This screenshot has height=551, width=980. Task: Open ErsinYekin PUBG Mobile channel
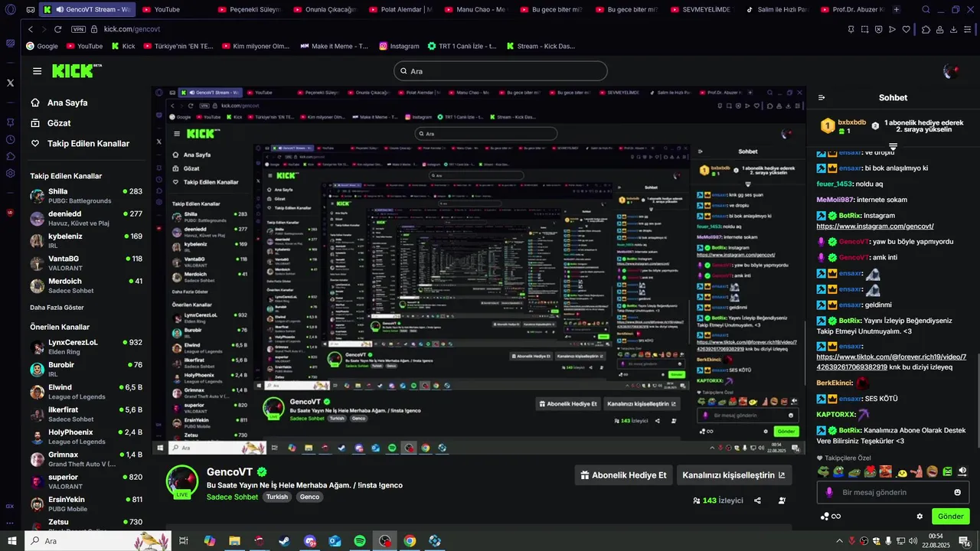(86, 504)
